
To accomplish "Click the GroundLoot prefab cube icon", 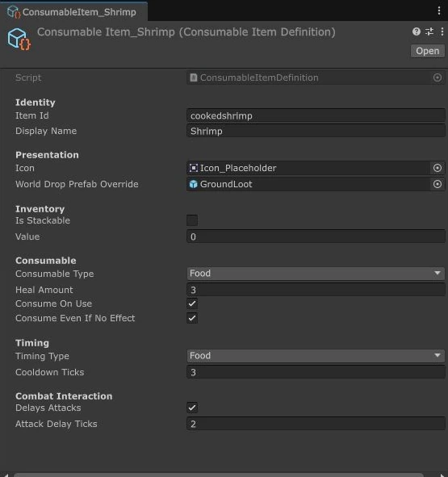I will (193, 184).
